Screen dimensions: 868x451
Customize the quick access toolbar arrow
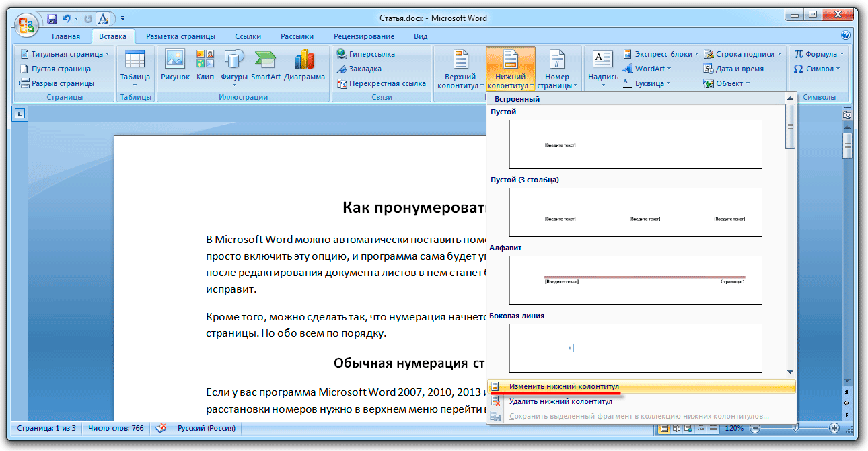click(123, 19)
